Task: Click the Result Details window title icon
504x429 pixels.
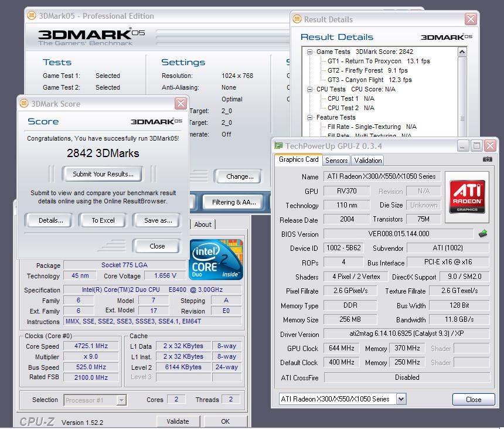Action: (297, 19)
